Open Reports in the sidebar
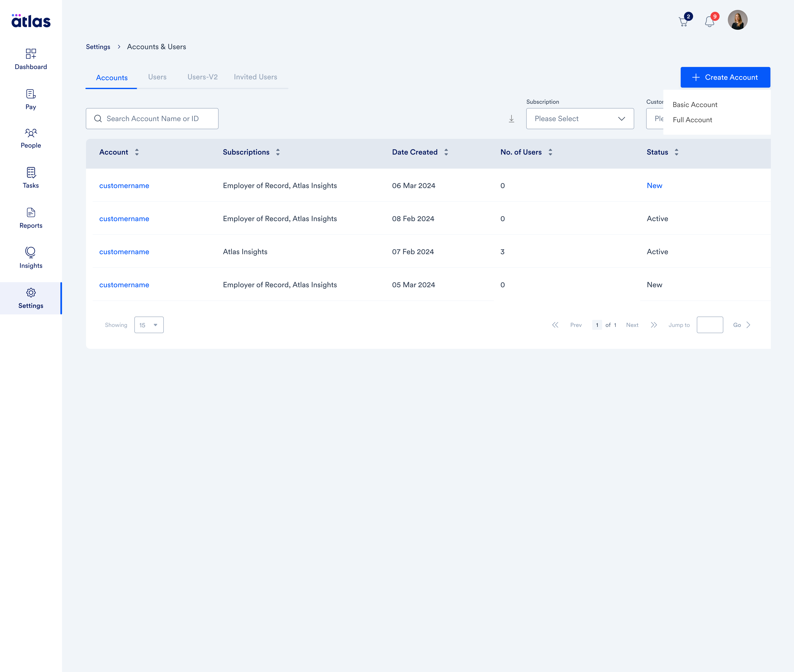Image resolution: width=794 pixels, height=672 pixels. coord(31,218)
